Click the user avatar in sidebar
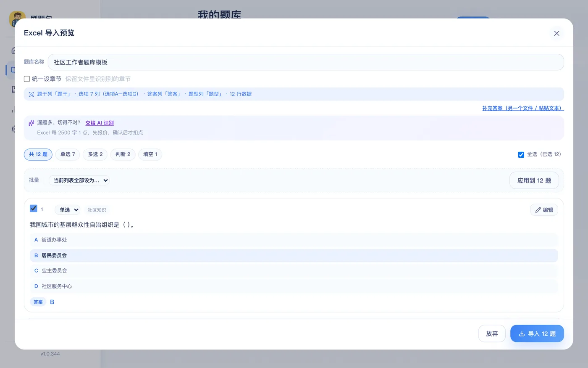 (x=17, y=18)
